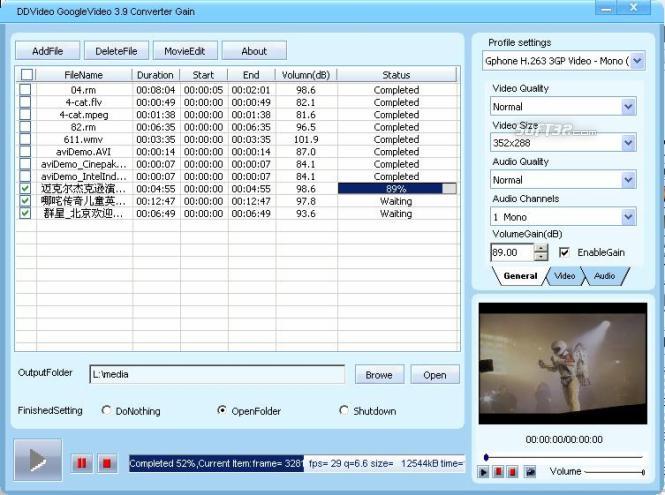Screen dimensions: 665x495
Task: Open the Profile settings dropdown
Action: click(x=637, y=61)
